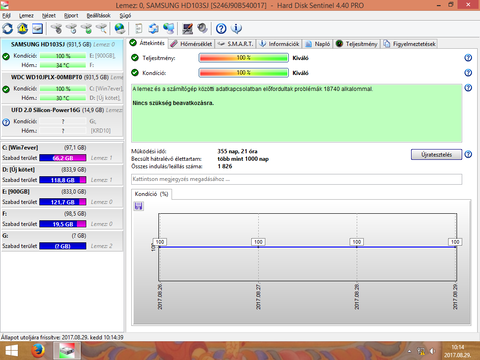This screenshot has height=360, width=480.
Task: Open the Súgó menu
Action: click(x=125, y=16)
